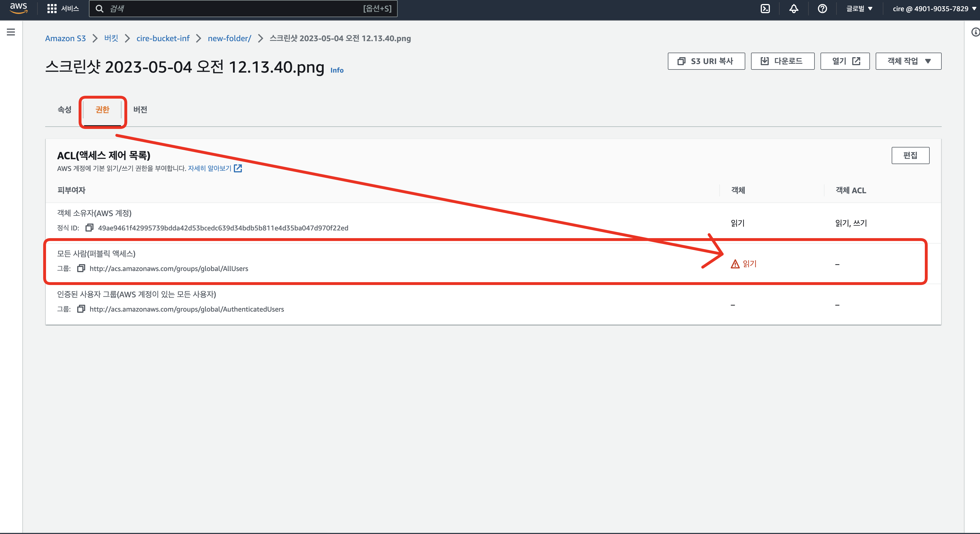
Task: Open the 자세히 알아보기 link
Action: tap(210, 168)
